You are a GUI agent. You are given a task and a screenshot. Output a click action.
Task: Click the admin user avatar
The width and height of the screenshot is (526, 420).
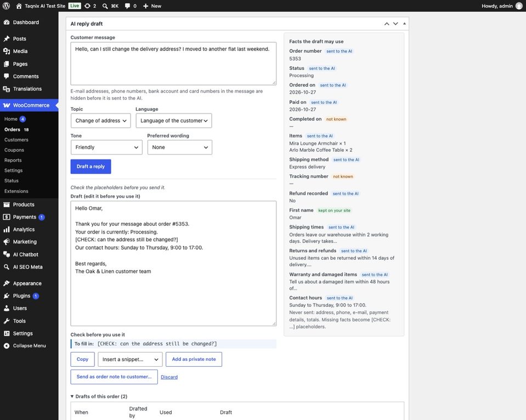[519, 6]
